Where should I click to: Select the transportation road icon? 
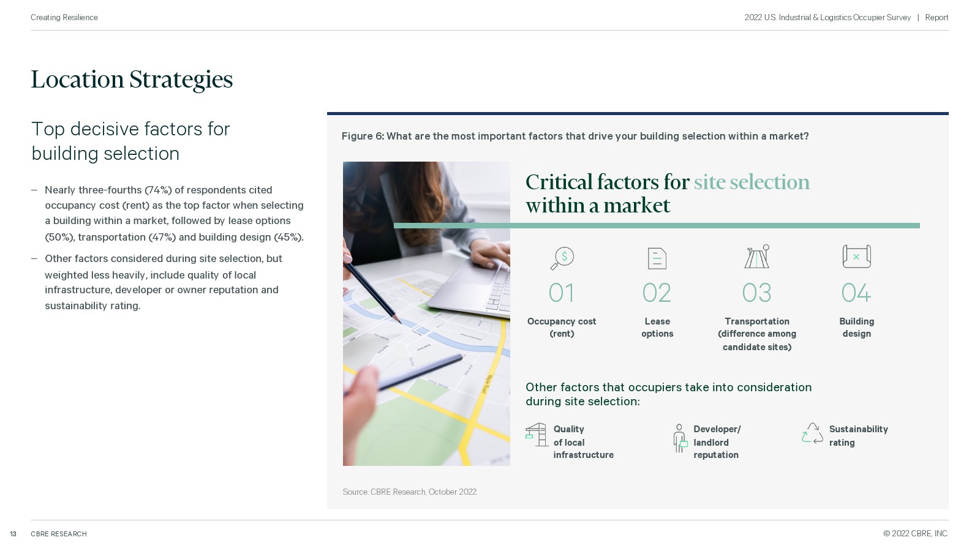point(757,257)
